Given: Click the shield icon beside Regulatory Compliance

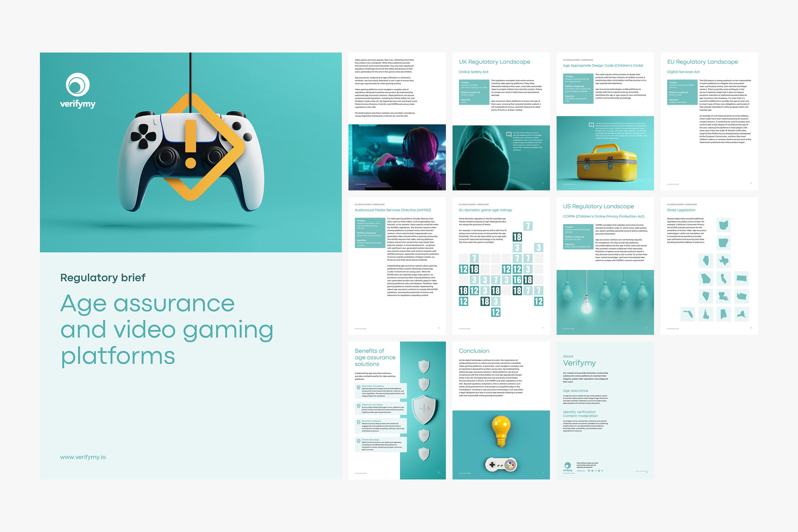Looking at the screenshot, I should (x=358, y=387).
